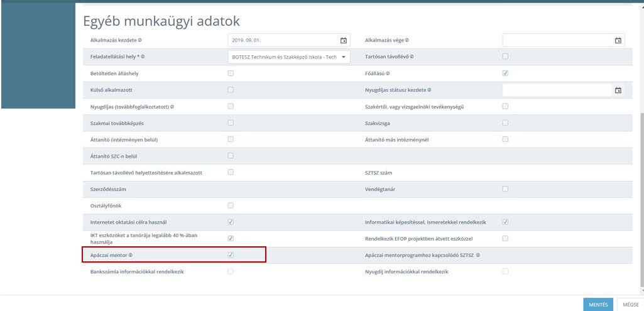Click info icon next to Nyugdíjas (továbbfoglalkoztatott)
Screen dimensions: 644x311
point(173,106)
